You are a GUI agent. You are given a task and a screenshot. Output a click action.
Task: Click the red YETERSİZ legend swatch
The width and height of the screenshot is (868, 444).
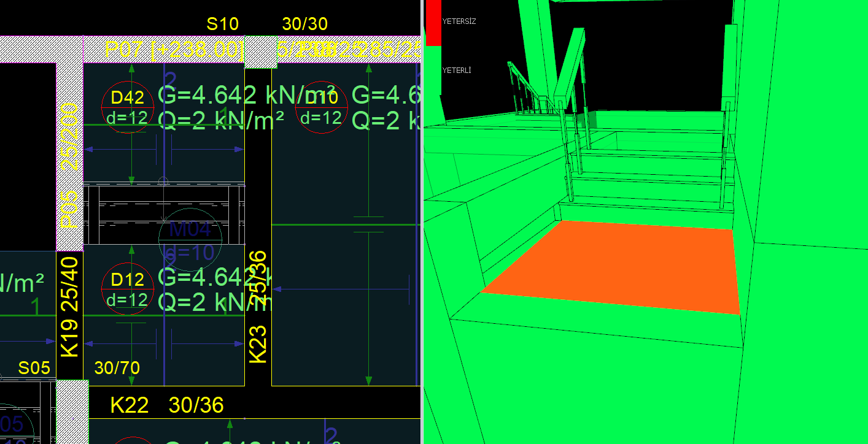click(433, 22)
